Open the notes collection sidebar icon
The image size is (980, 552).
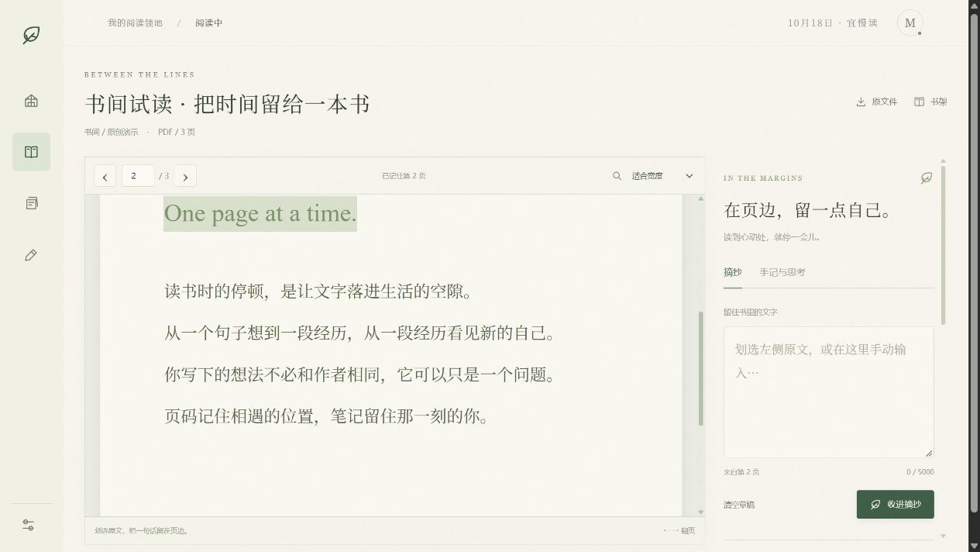click(x=31, y=203)
